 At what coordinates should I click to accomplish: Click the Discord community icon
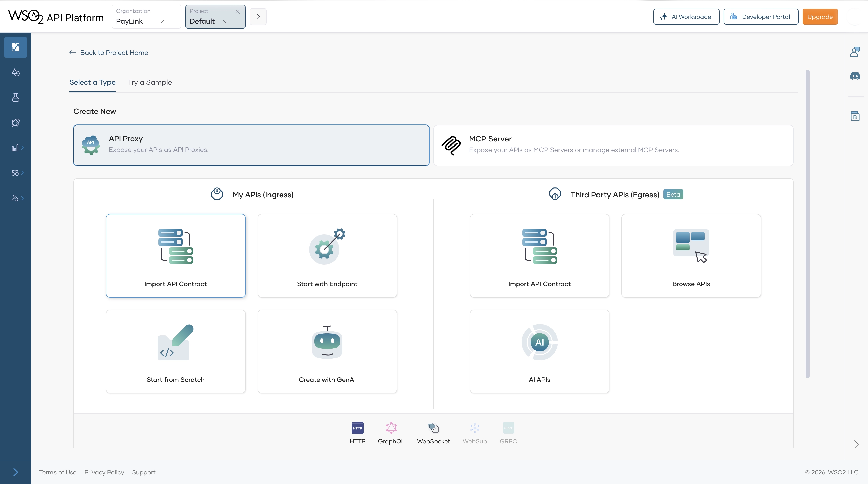click(855, 76)
